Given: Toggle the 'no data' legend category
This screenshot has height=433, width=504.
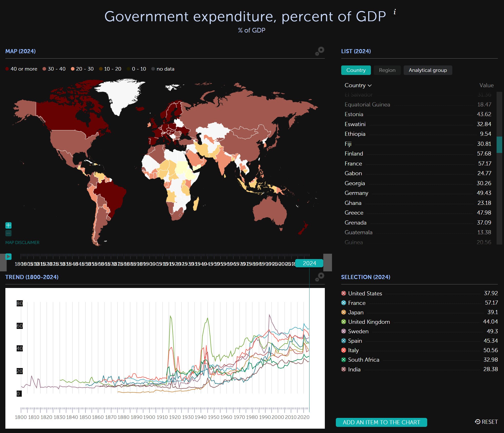Looking at the screenshot, I should [x=163, y=69].
